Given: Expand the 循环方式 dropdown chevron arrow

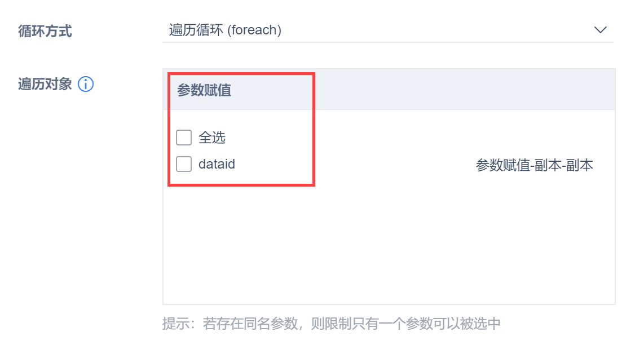Looking at the screenshot, I should [x=600, y=30].
